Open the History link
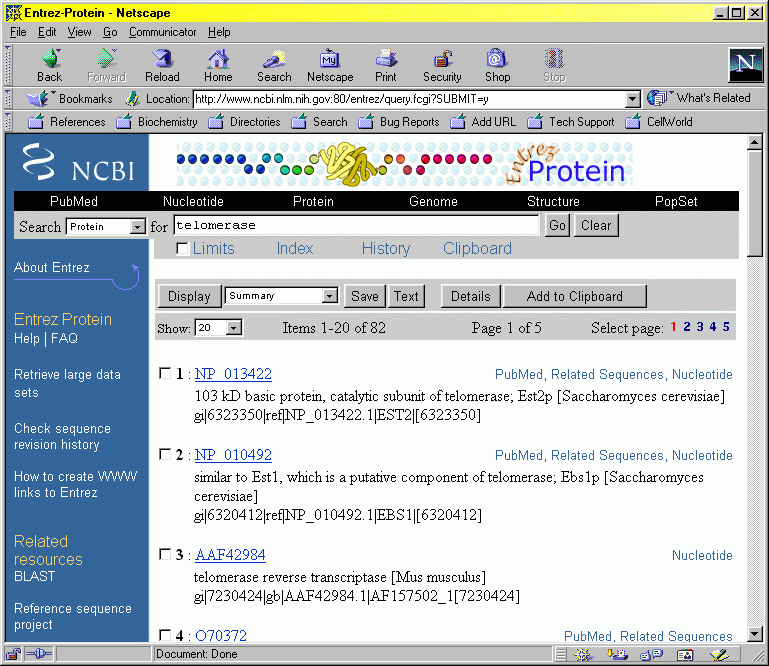Image resolution: width=769 pixels, height=666 pixels. (x=385, y=249)
